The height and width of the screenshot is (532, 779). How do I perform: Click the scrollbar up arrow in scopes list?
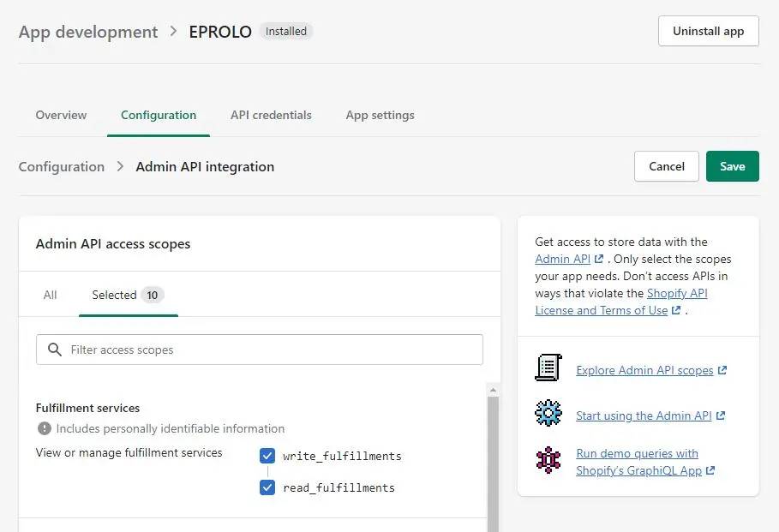point(493,390)
